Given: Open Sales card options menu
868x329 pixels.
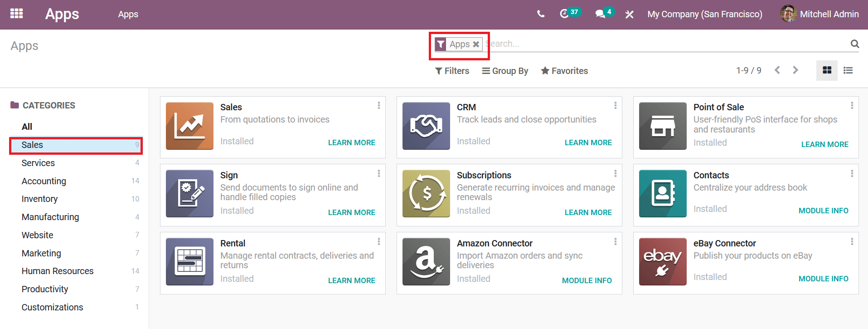Looking at the screenshot, I should 379,105.
